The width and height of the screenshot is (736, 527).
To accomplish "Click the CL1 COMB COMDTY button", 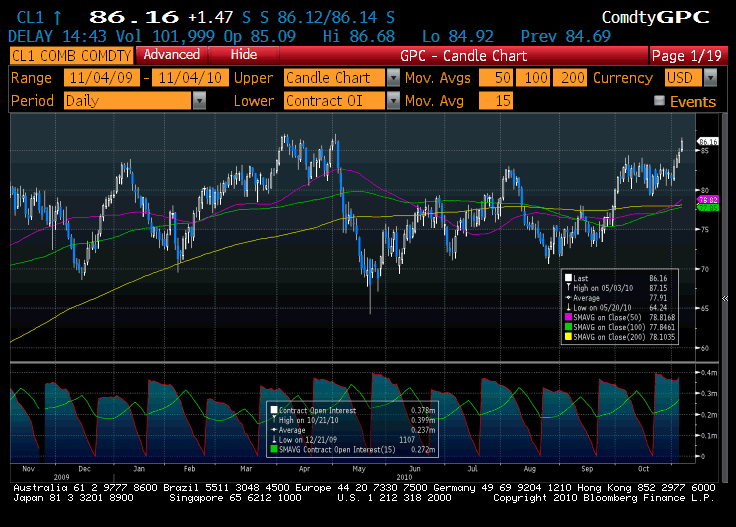I will [x=70, y=55].
